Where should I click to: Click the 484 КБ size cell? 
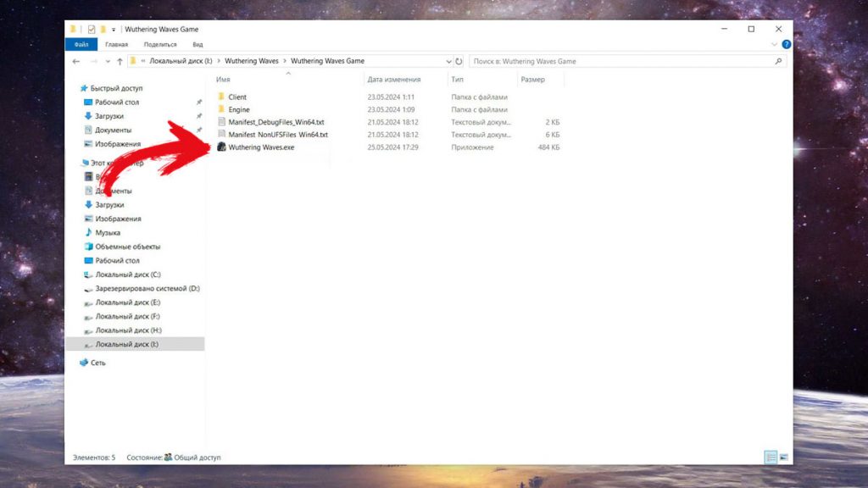click(x=548, y=147)
